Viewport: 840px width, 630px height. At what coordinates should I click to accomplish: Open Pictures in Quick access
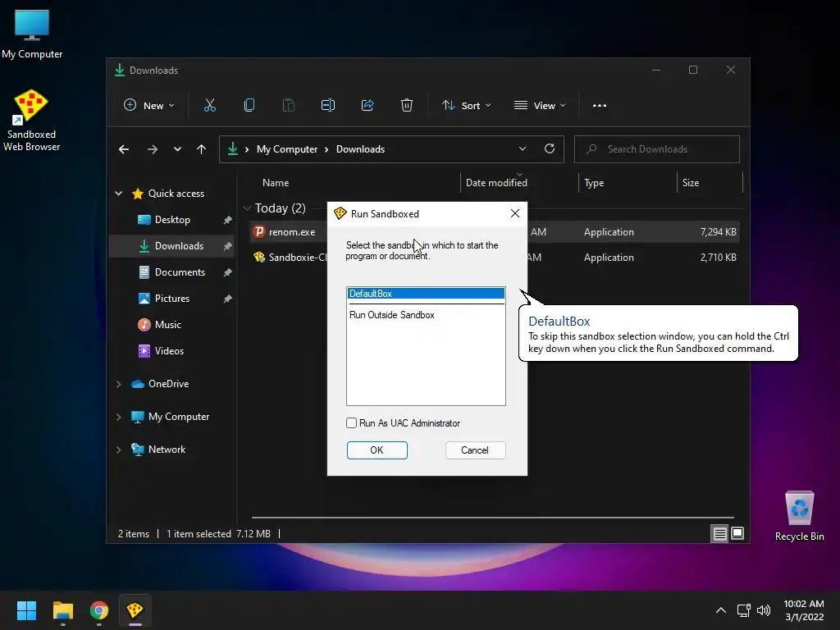172,299
